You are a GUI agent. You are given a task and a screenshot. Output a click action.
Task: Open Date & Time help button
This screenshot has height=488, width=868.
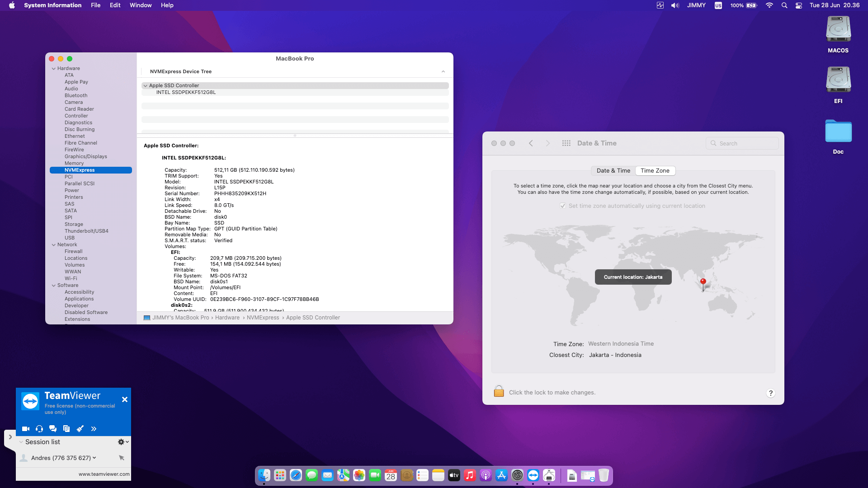[x=771, y=393]
